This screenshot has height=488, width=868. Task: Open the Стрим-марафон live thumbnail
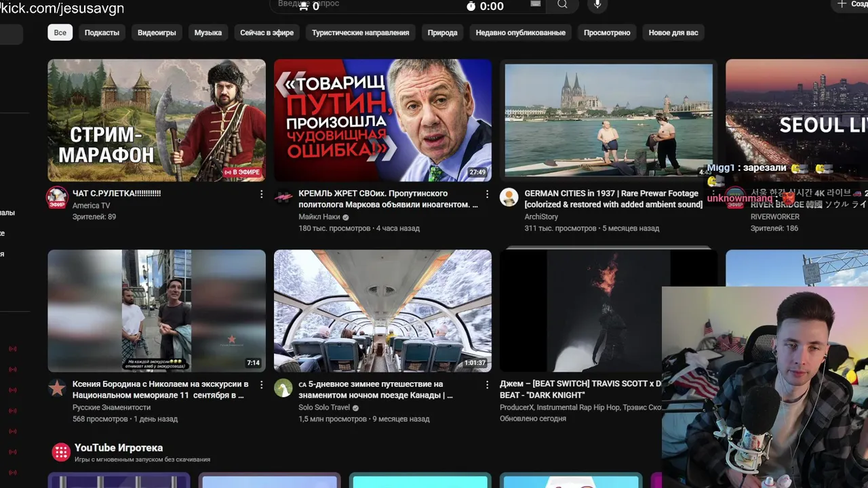pyautogui.click(x=157, y=120)
